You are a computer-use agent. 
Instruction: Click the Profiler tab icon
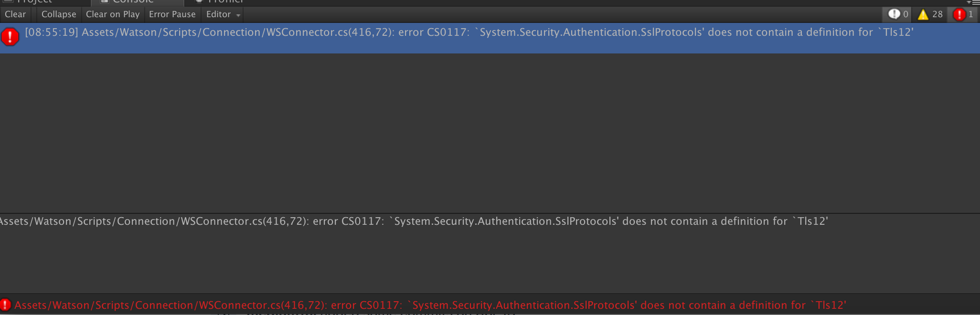(199, 1)
